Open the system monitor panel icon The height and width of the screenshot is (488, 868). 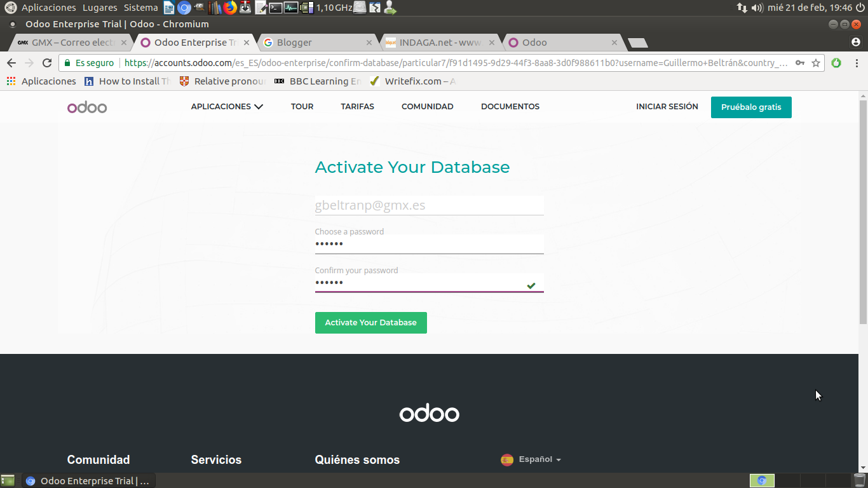coord(291,8)
